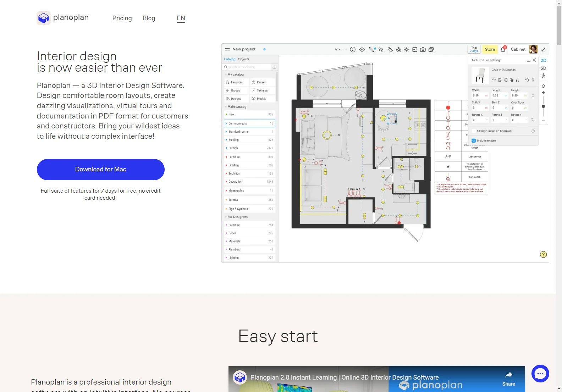Expand the Sign & Symbols catalog category
The image size is (562, 392).
pos(250,209)
